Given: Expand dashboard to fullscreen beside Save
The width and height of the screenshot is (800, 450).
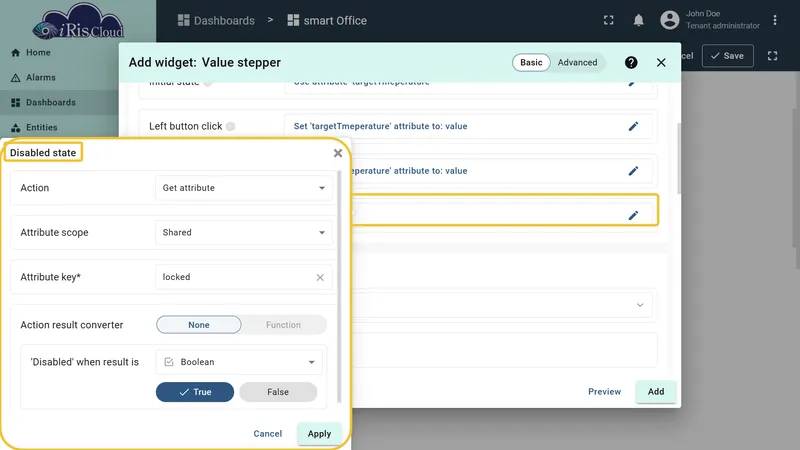Looking at the screenshot, I should click(772, 56).
